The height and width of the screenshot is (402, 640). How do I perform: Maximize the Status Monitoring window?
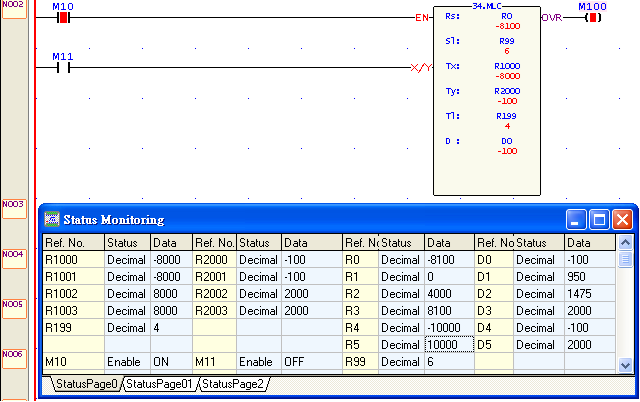[x=599, y=220]
